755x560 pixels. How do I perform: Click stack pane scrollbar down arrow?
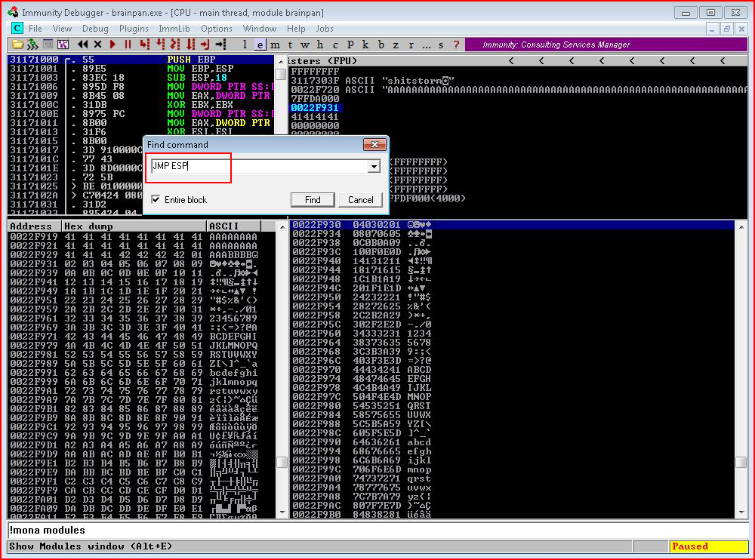pyautogui.click(x=741, y=512)
